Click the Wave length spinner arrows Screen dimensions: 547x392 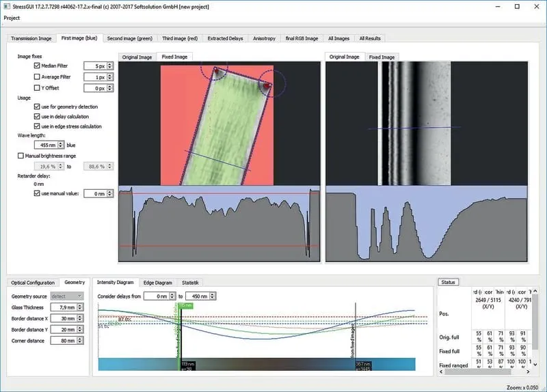coord(62,145)
